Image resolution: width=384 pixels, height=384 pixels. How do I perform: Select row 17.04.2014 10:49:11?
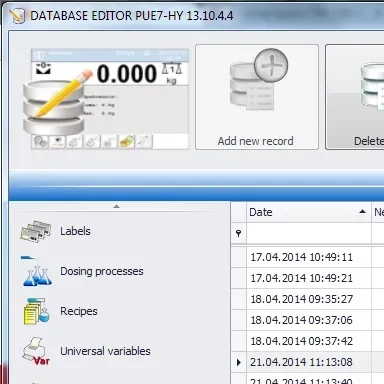tap(309, 257)
